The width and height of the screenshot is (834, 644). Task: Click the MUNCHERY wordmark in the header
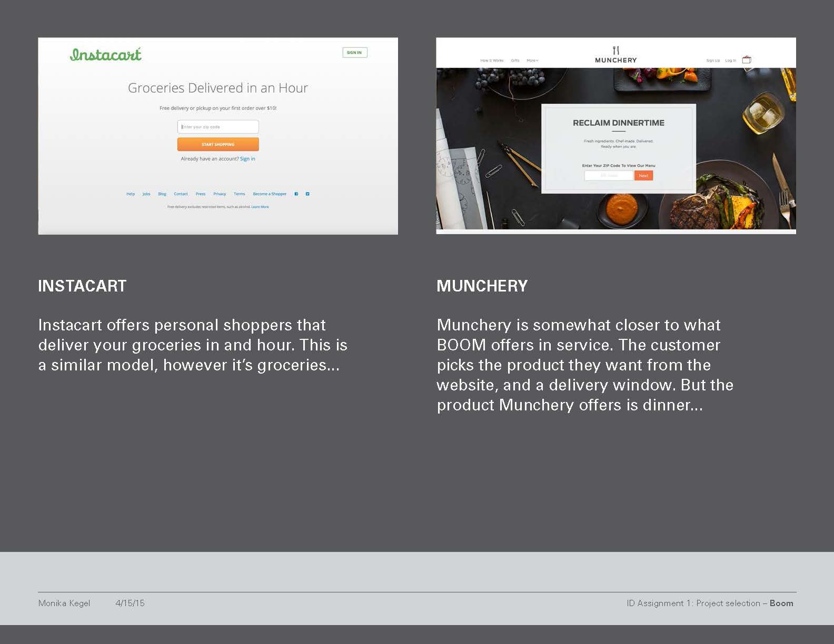(x=616, y=60)
